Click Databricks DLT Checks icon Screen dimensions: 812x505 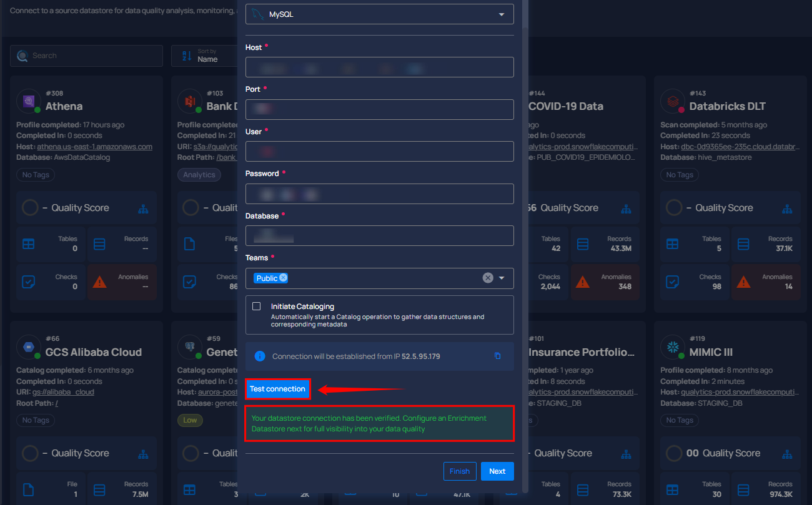(x=673, y=282)
